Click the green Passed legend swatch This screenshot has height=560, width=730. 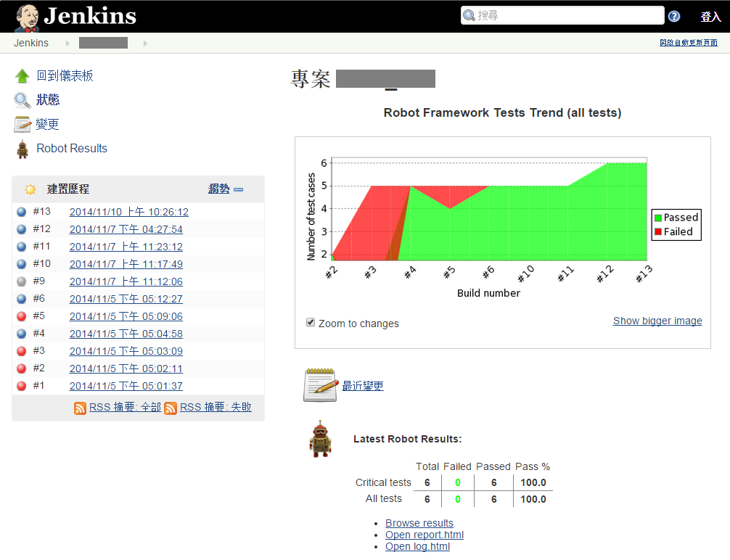coord(658,218)
